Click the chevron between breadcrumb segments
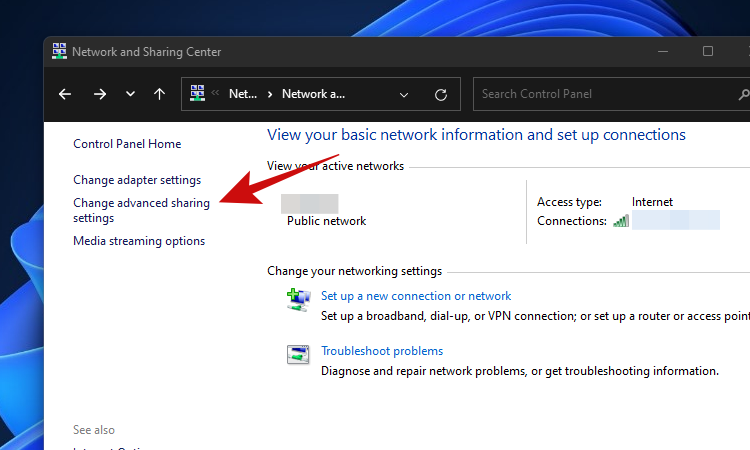The height and width of the screenshot is (450, 750). point(270,94)
